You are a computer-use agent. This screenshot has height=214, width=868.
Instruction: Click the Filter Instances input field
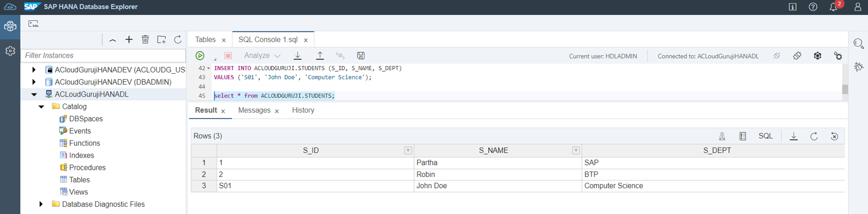[104, 56]
